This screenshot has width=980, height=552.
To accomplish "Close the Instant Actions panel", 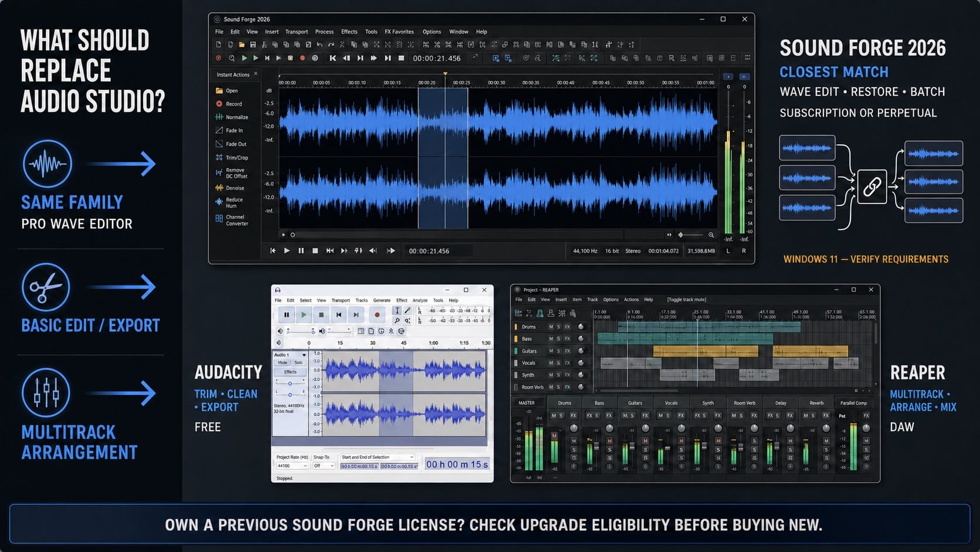I will tap(256, 74).
